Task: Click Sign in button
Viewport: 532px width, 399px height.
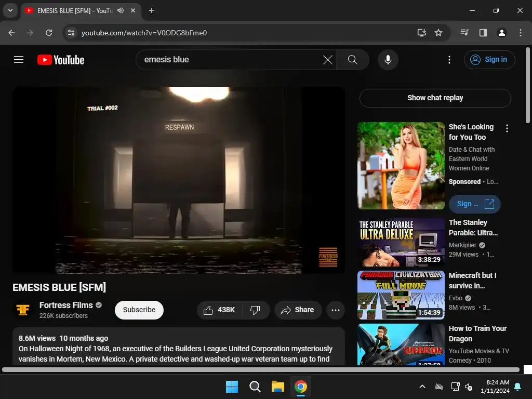Action: (489, 60)
